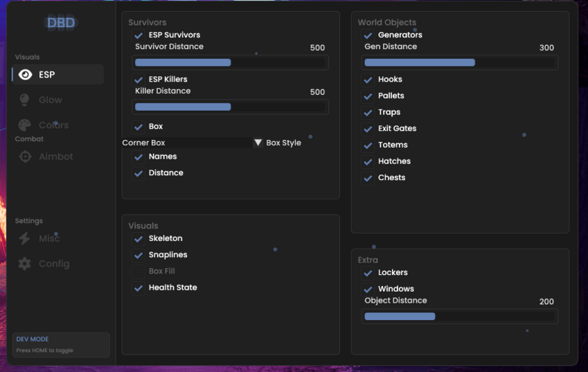Disable the Distance checkbox
This screenshot has width=588, height=372.
139,173
